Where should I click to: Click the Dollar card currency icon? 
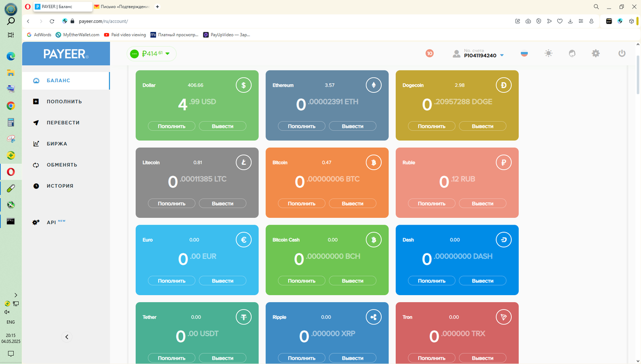pyautogui.click(x=244, y=85)
